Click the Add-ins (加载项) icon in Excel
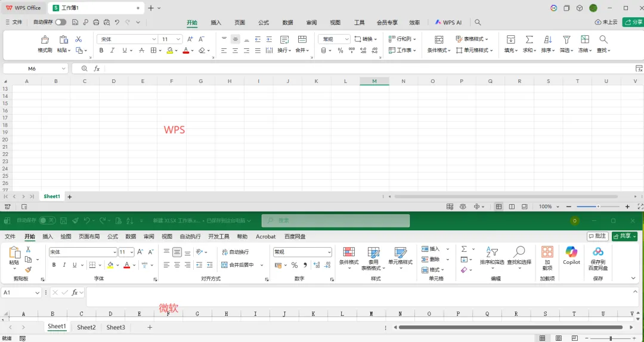 pos(547,251)
